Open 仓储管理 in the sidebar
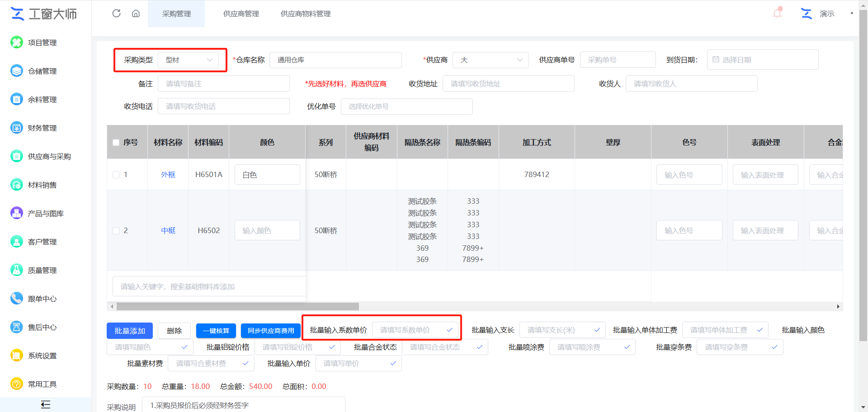Image resolution: width=868 pixels, height=412 pixels. (x=42, y=71)
